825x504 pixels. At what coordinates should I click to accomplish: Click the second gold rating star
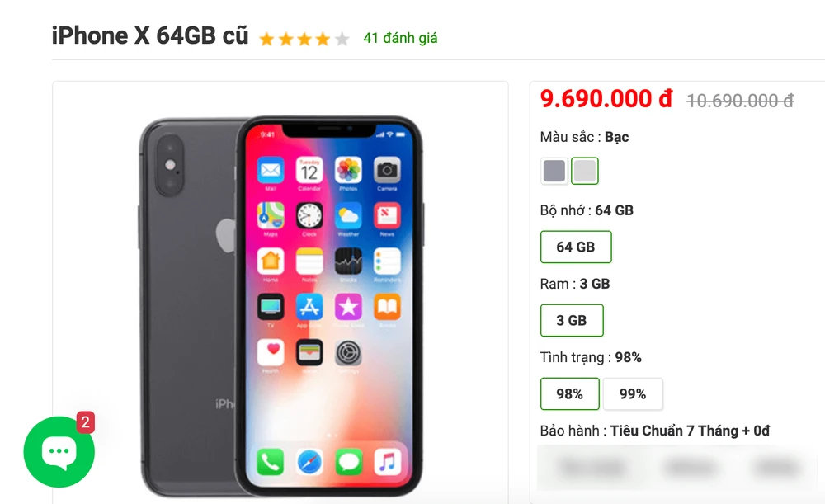285,39
